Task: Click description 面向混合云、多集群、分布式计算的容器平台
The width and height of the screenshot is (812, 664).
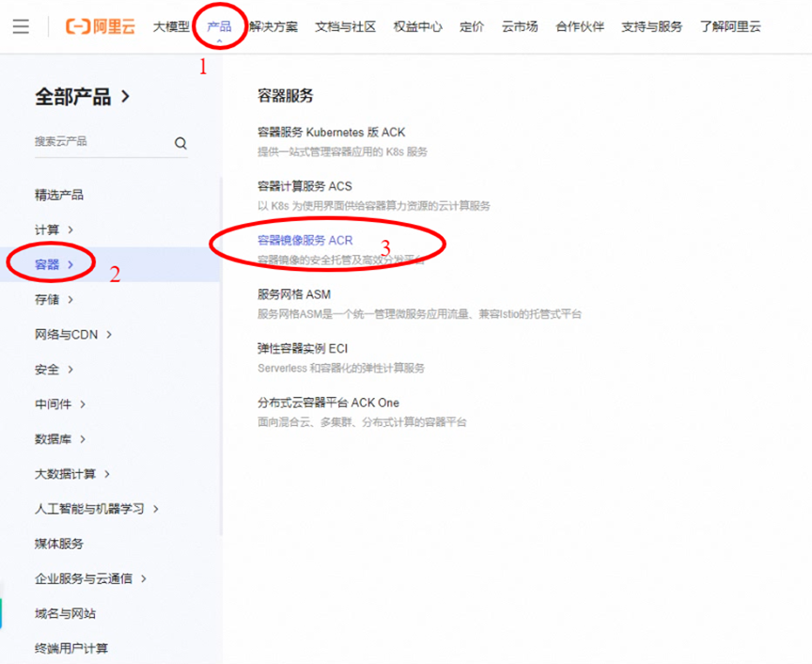Action: click(362, 422)
